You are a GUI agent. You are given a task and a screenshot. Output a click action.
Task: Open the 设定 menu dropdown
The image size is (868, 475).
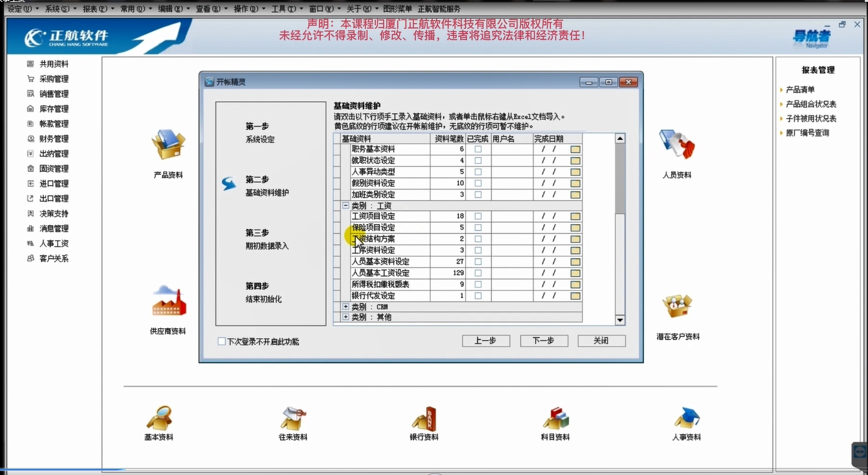[x=23, y=9]
